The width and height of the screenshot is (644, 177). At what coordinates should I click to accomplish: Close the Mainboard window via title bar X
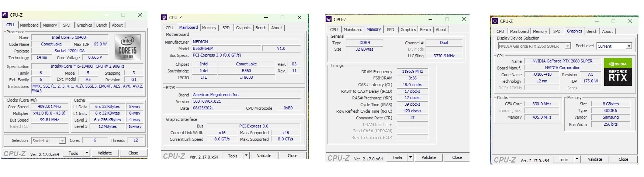[300, 17]
